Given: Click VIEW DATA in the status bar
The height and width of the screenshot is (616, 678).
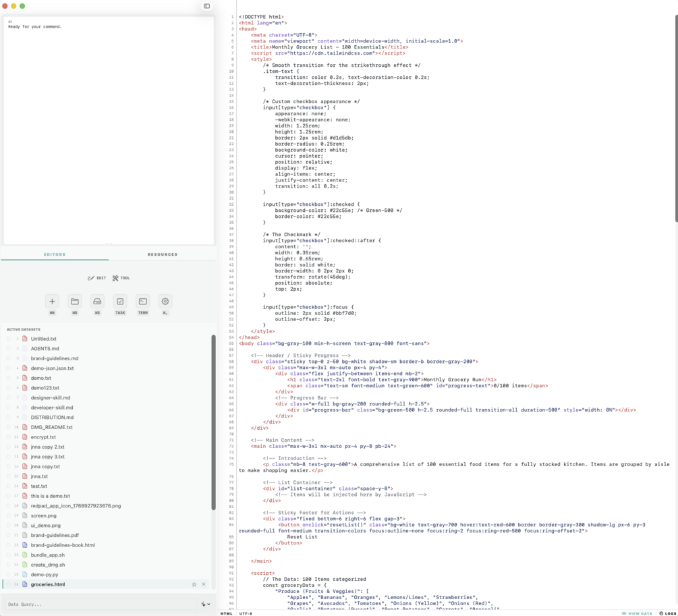Looking at the screenshot, I should 637,613.
